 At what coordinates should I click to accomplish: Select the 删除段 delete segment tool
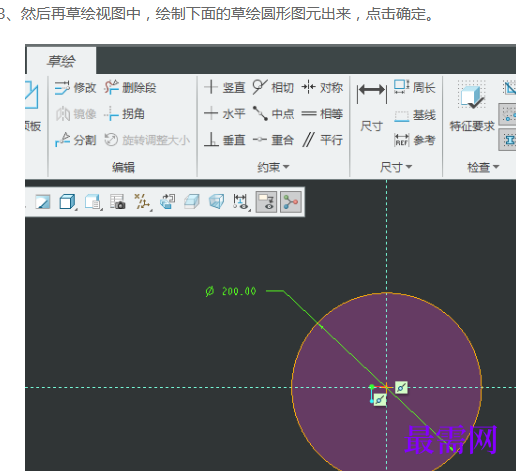(x=130, y=88)
